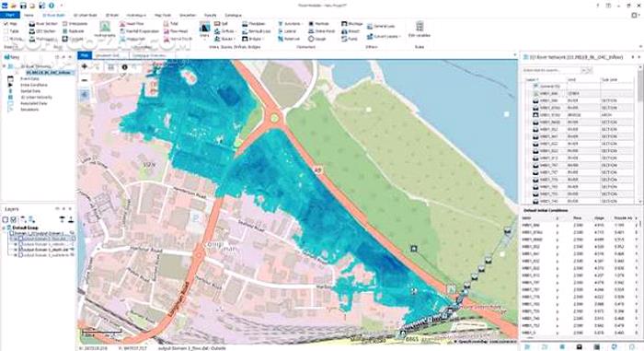644x351 pixels.
Task: Add a Breach unit
Action: click(x=351, y=31)
